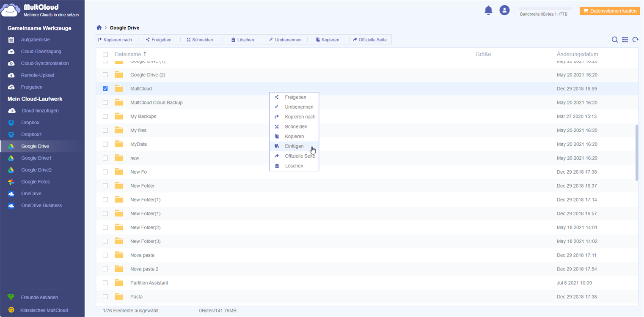The width and height of the screenshot is (644, 317).
Task: Click Kopieren nach in the toolbar
Action: point(115,40)
